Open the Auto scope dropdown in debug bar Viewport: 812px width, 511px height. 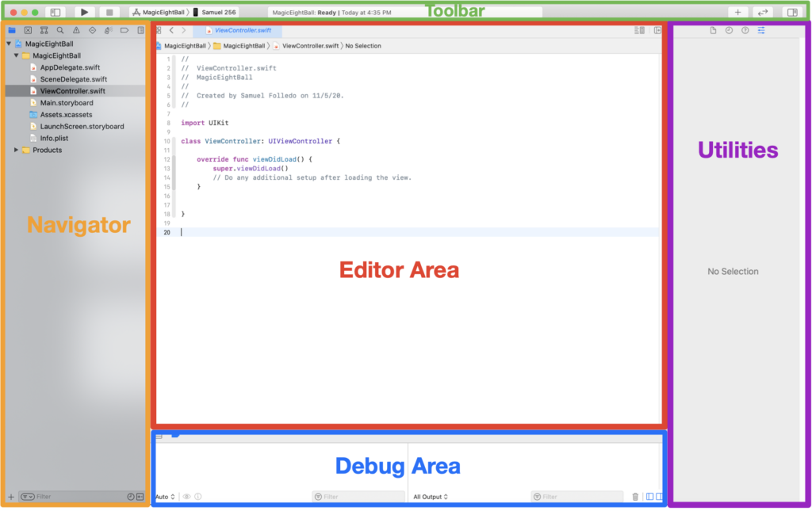163,496
